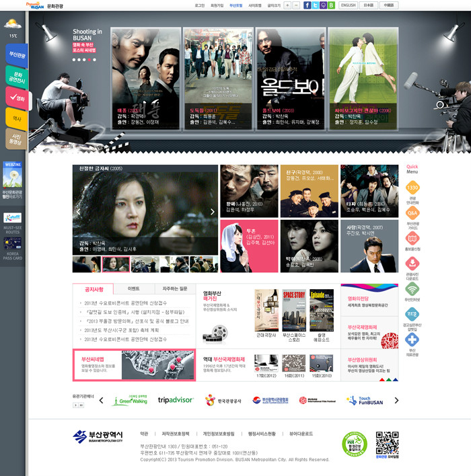
Task: Select the pink-highlighted second thumbnail under slideshow
Action: click(116, 264)
